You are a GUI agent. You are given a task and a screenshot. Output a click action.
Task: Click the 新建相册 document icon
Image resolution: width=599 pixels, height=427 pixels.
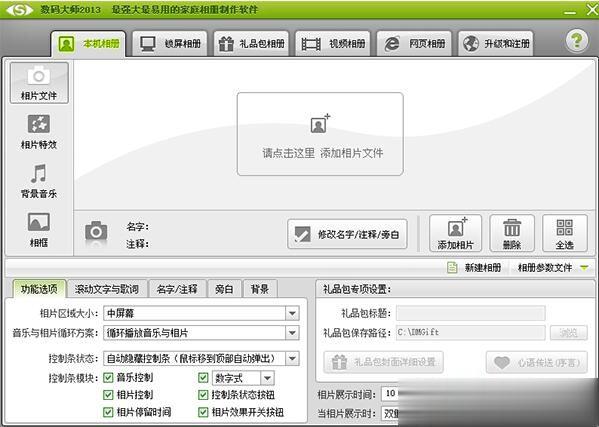452,267
